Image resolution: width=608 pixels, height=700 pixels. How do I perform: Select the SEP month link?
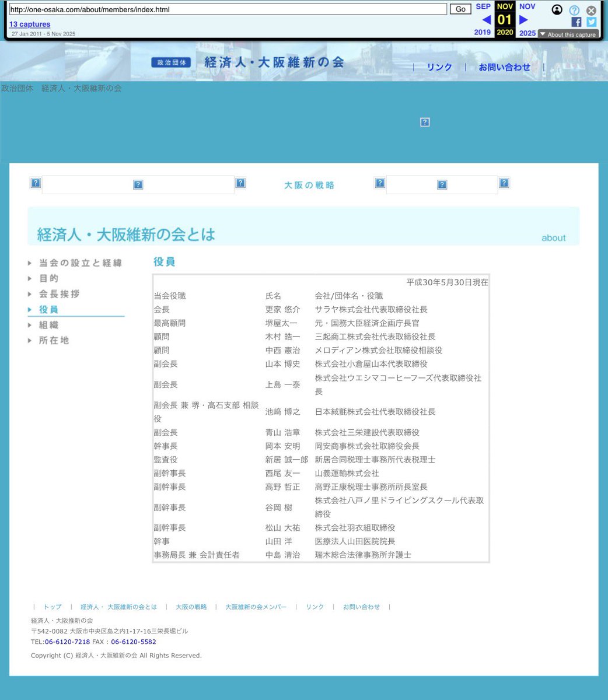483,6
